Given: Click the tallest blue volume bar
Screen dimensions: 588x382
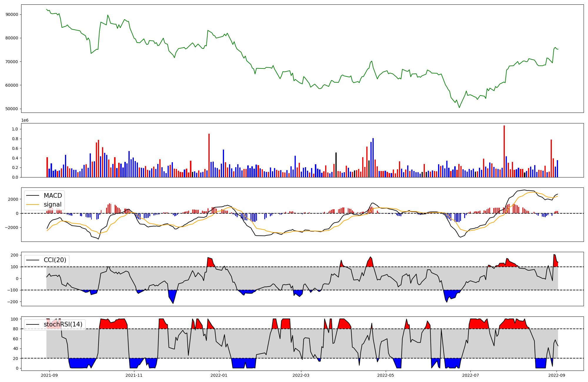Looking at the screenshot, I should click(373, 158).
